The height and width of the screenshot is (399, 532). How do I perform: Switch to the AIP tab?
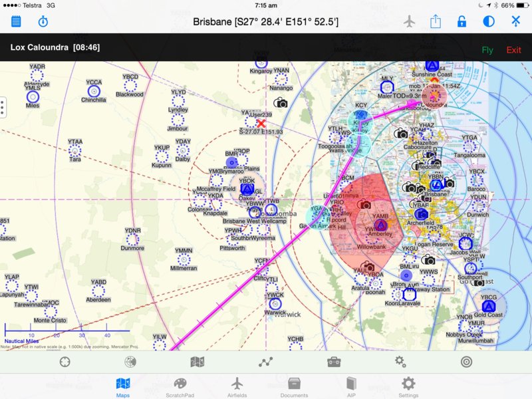click(x=351, y=388)
